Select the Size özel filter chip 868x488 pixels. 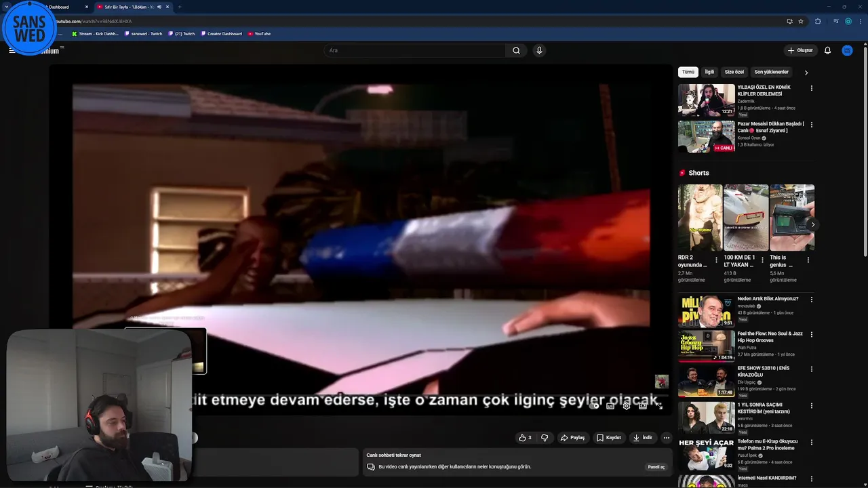pyautogui.click(x=734, y=72)
